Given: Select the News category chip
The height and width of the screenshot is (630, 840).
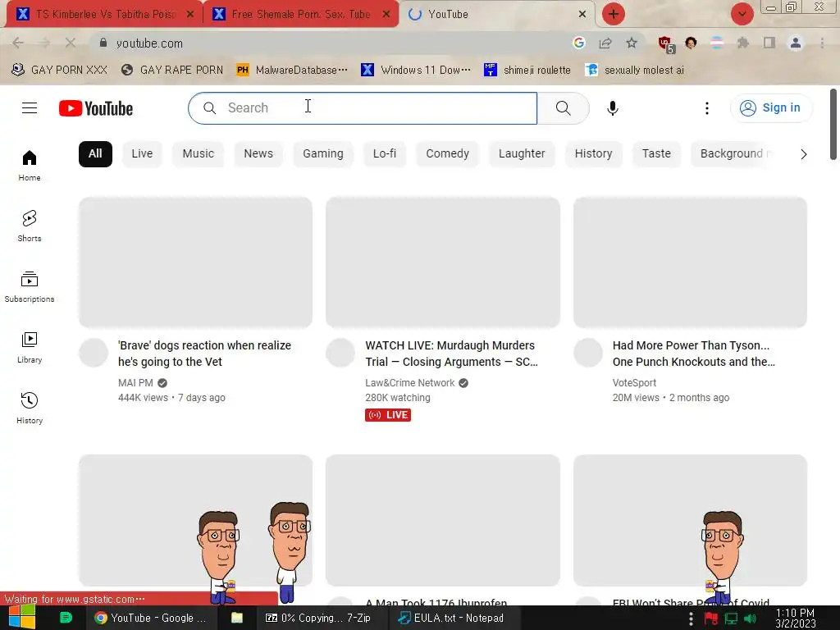Looking at the screenshot, I should [258, 153].
